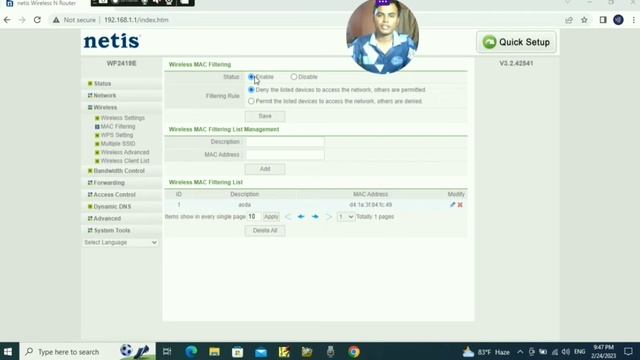This screenshot has width=640, height=360.
Task: Edit the aoda entry with pencil icon
Action: pos(452,204)
